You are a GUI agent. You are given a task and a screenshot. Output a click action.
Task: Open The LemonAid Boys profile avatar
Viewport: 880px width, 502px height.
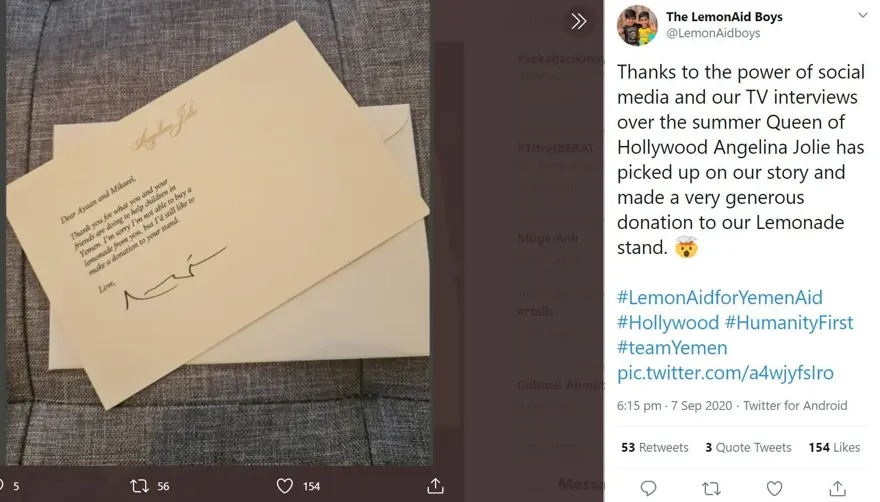637,26
